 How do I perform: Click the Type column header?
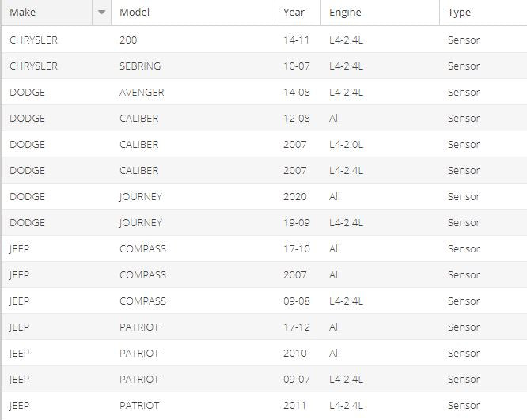(483, 13)
